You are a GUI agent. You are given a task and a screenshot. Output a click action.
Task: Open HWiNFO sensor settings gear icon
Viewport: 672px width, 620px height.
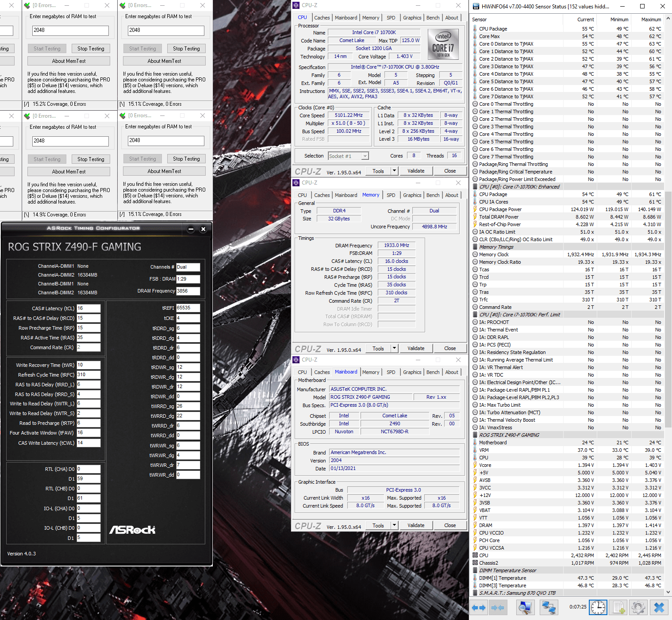(638, 608)
